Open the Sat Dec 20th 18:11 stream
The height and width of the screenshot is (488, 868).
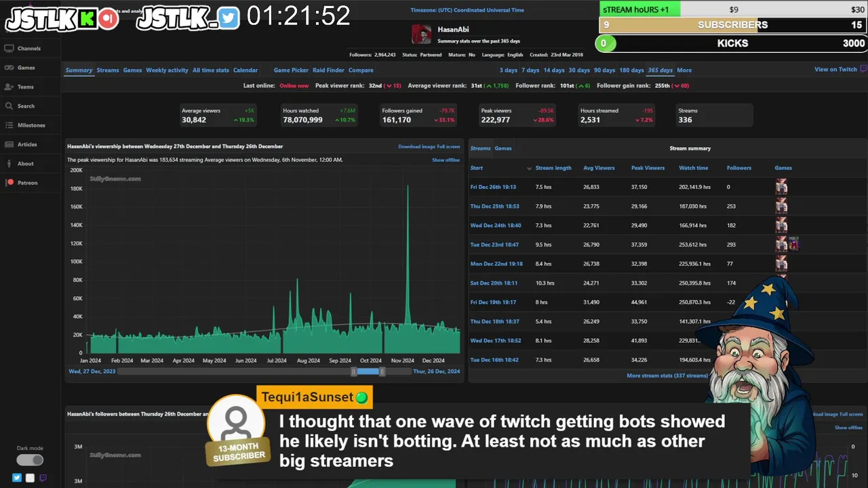point(494,283)
